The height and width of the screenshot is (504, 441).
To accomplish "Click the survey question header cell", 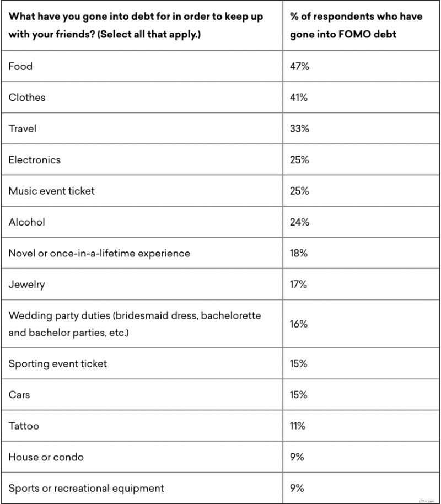I will tap(136, 25).
